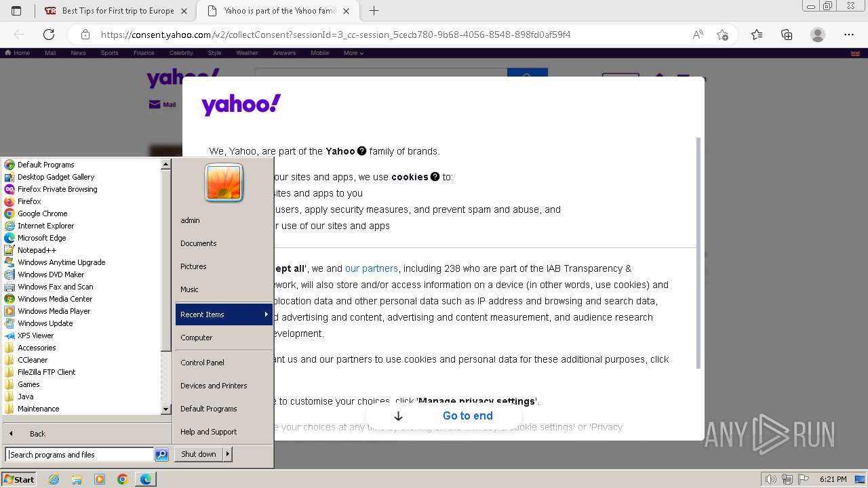Image resolution: width=868 pixels, height=488 pixels.
Task: Click the Start button
Action: click(19, 479)
